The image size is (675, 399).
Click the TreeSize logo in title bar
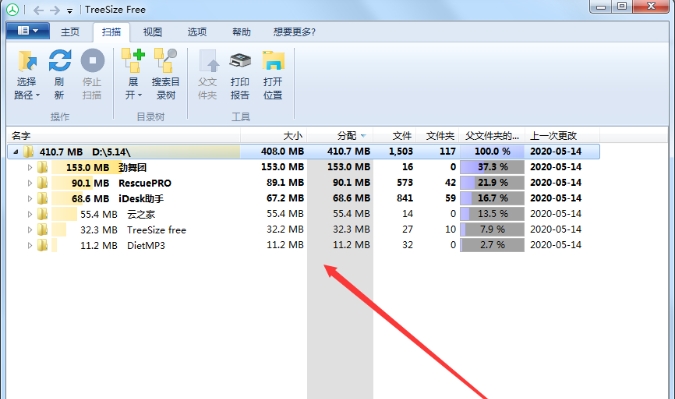click(x=12, y=9)
